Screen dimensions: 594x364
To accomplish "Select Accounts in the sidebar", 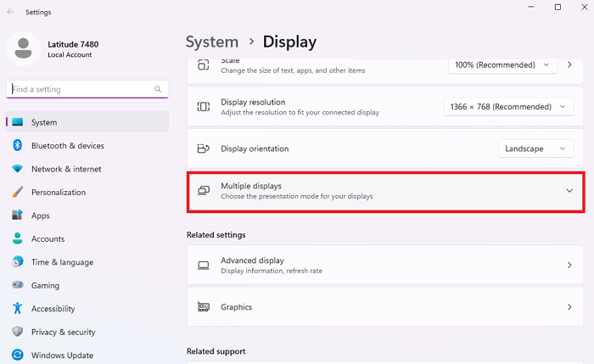I will [x=48, y=239].
